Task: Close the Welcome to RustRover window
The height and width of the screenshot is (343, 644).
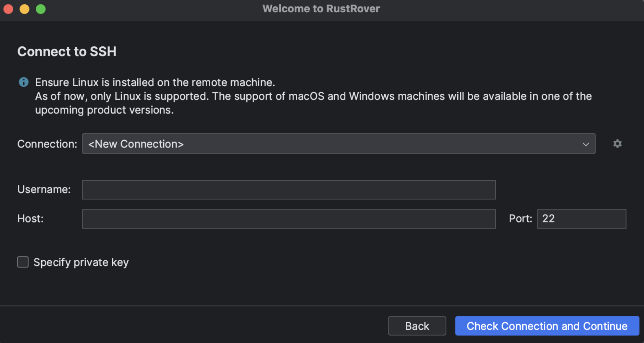Action: [x=8, y=9]
